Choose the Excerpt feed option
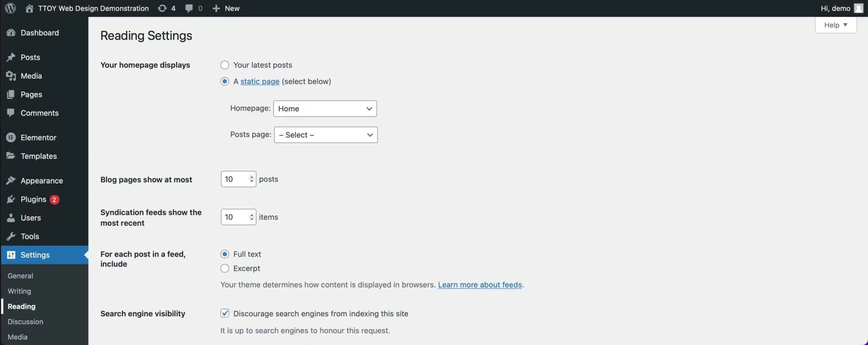 pos(225,268)
